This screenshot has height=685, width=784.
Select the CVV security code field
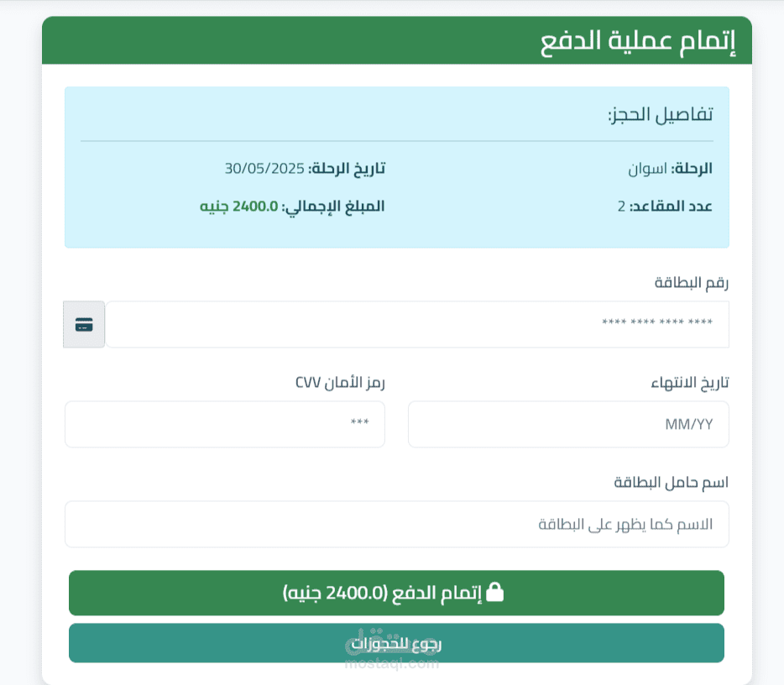(x=225, y=425)
